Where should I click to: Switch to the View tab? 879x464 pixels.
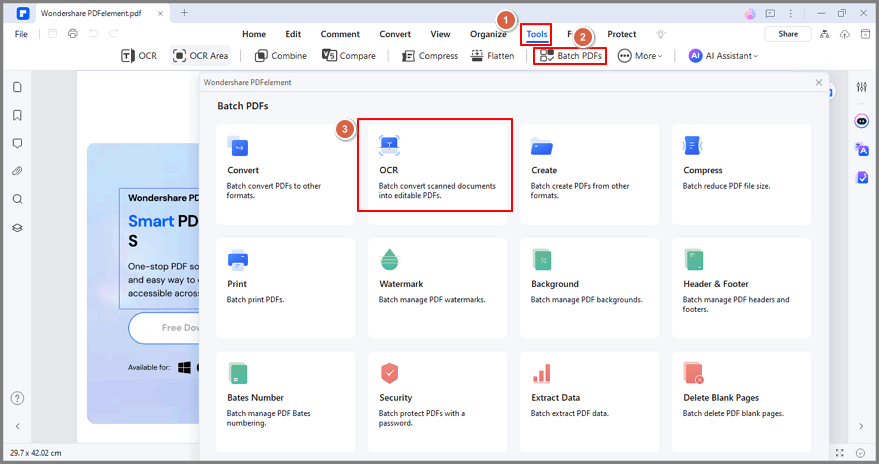440,34
